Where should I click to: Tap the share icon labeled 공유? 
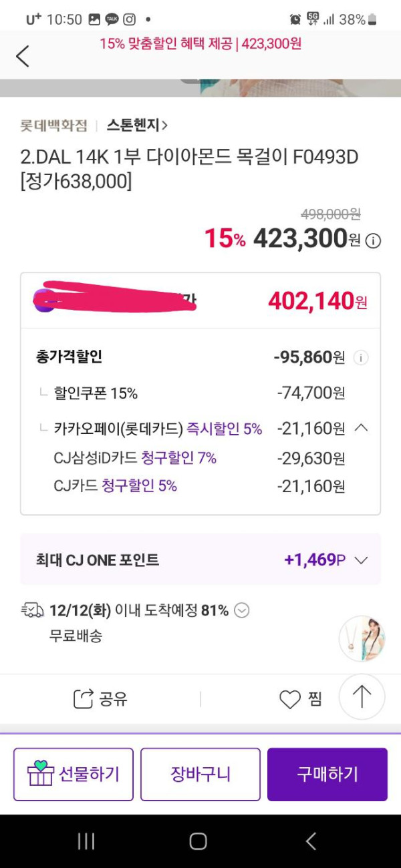click(x=84, y=699)
